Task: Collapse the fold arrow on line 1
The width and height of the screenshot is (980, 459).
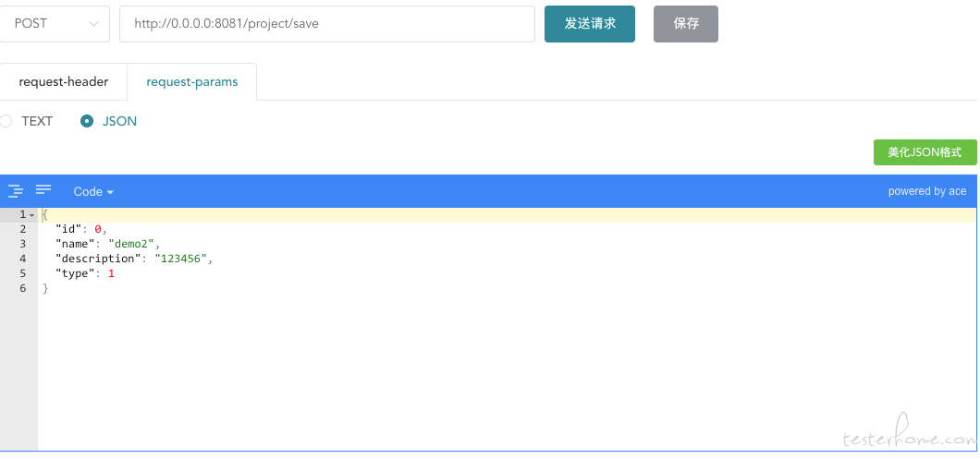Action: tap(31, 215)
